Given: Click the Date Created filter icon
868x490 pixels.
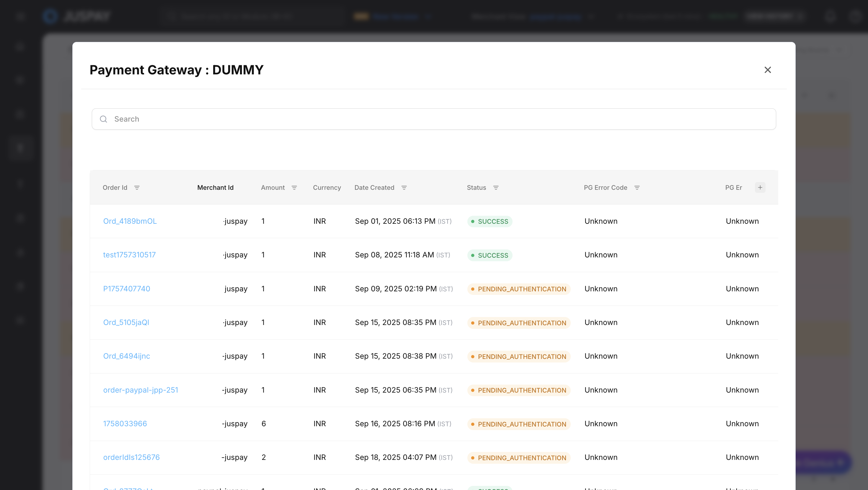Looking at the screenshot, I should pos(404,188).
